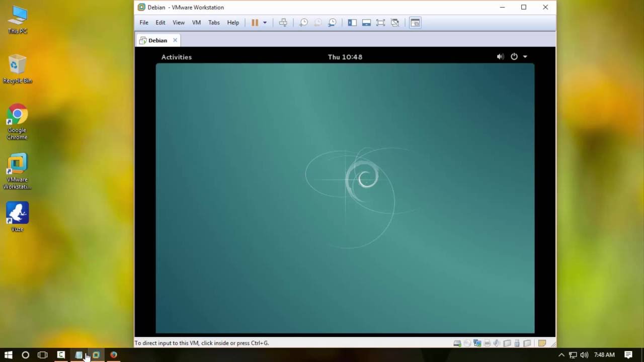Open the View menu

click(179, 23)
